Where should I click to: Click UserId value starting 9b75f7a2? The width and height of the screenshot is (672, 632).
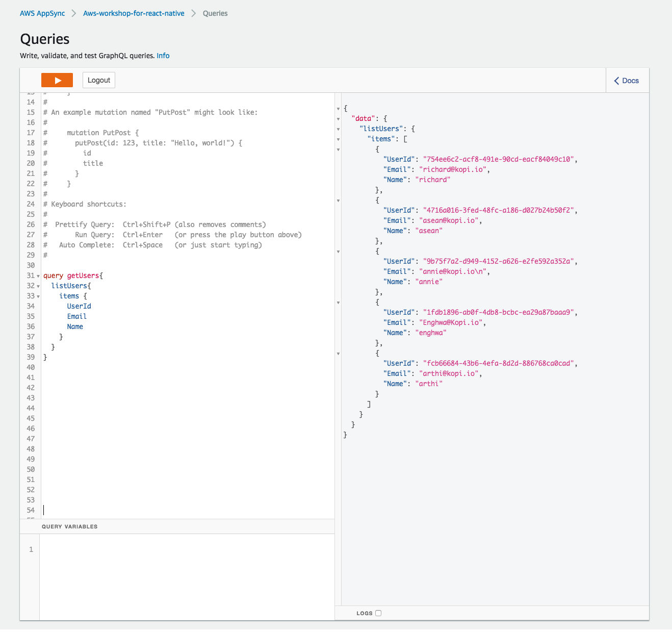point(498,261)
